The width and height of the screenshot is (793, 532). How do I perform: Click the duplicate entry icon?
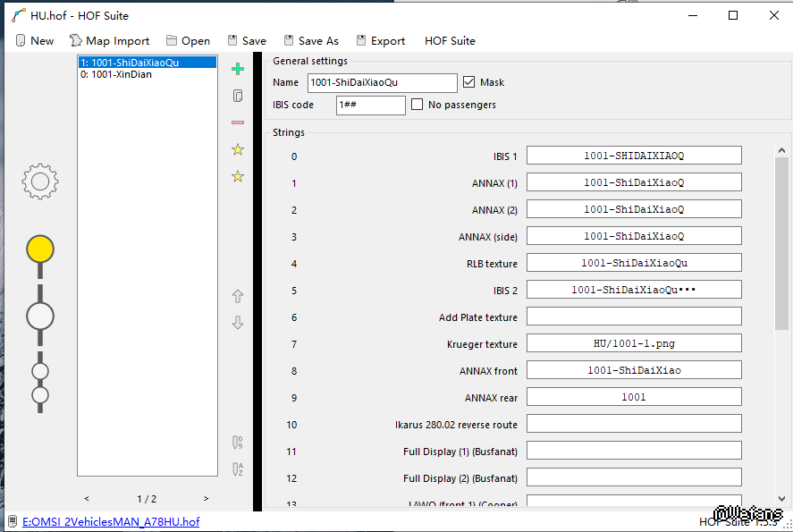point(238,96)
